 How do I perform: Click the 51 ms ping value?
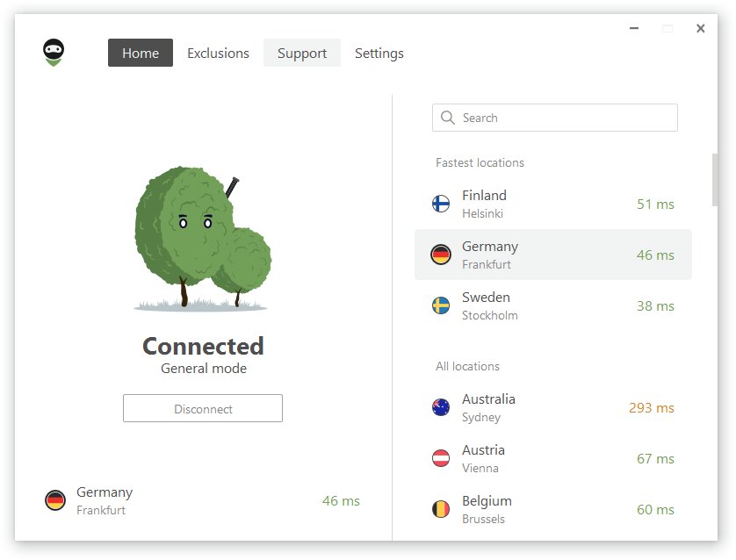[x=655, y=205]
